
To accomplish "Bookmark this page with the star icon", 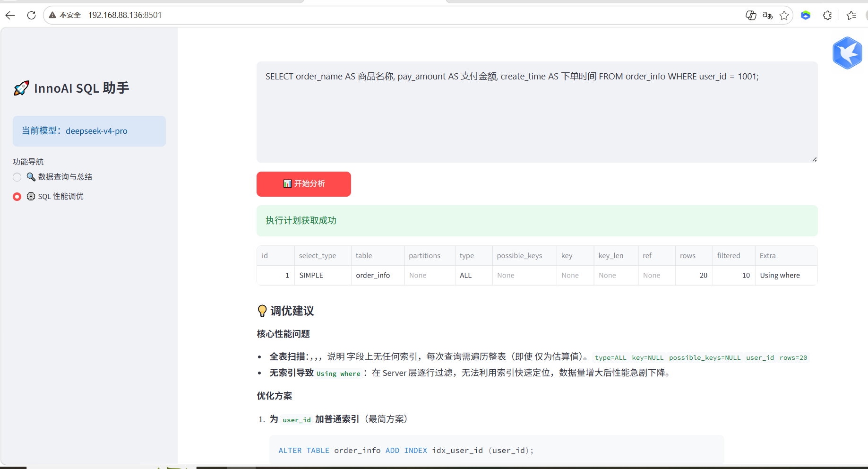I will click(x=784, y=15).
